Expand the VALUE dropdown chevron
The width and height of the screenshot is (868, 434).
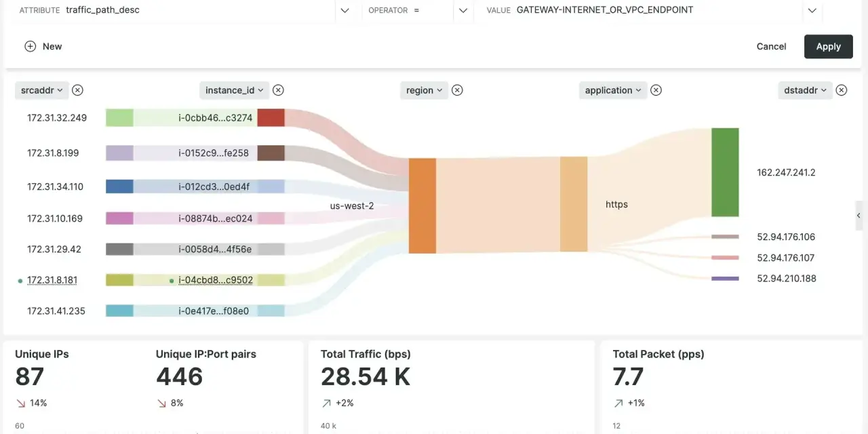tap(812, 10)
